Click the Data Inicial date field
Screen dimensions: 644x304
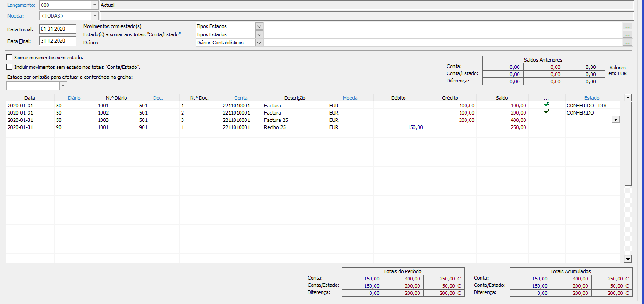coord(58,29)
